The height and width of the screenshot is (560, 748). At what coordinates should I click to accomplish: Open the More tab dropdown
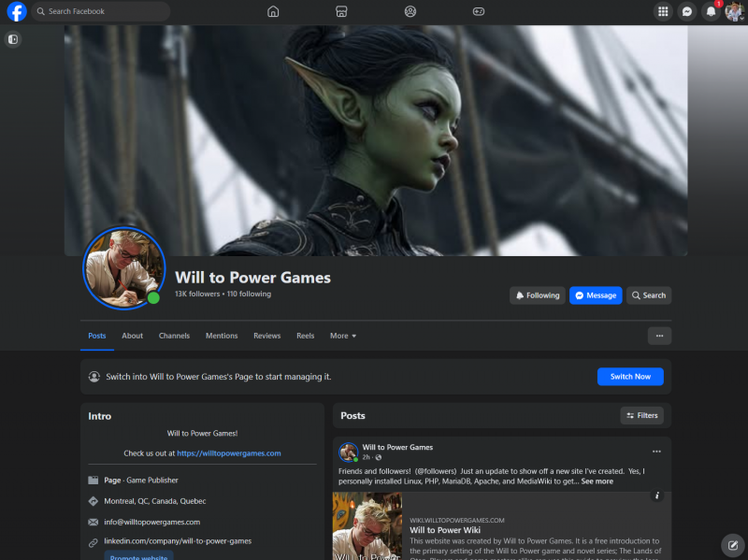pos(342,336)
